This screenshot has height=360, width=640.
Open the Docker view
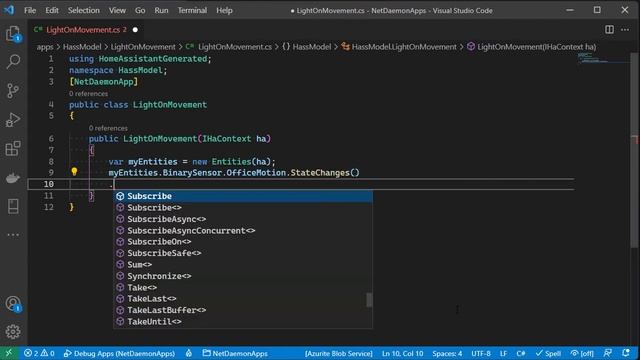coord(13,178)
